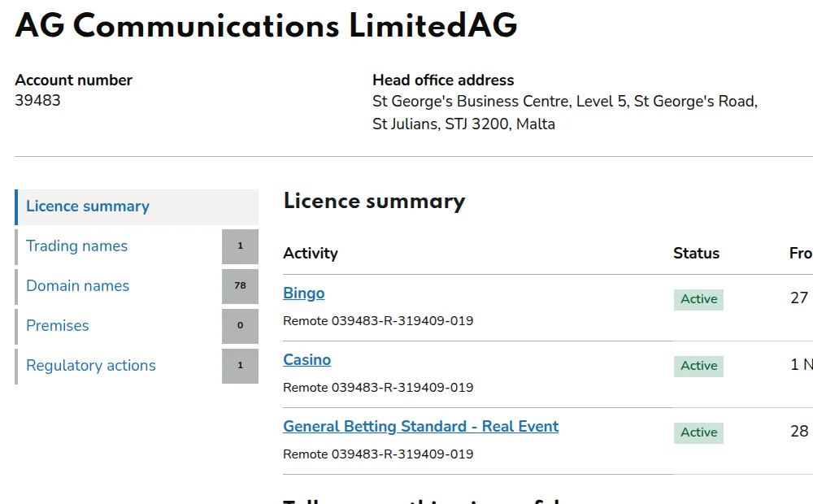Select account number 39483
The image size is (813, 504).
tap(38, 100)
